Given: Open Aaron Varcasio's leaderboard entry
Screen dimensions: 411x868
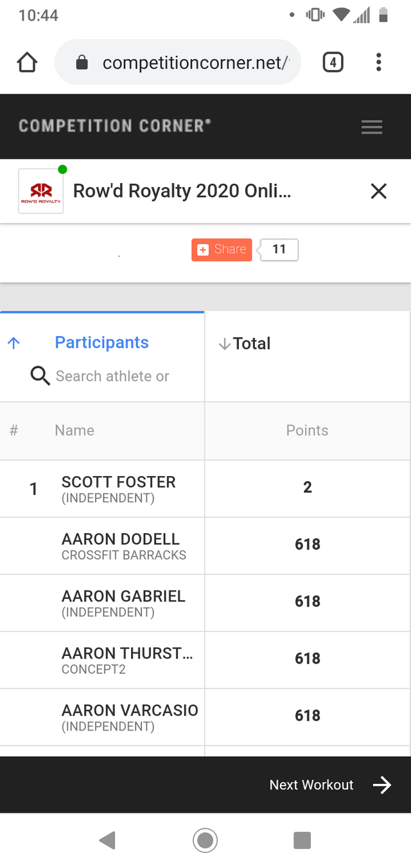Looking at the screenshot, I should 130,717.
